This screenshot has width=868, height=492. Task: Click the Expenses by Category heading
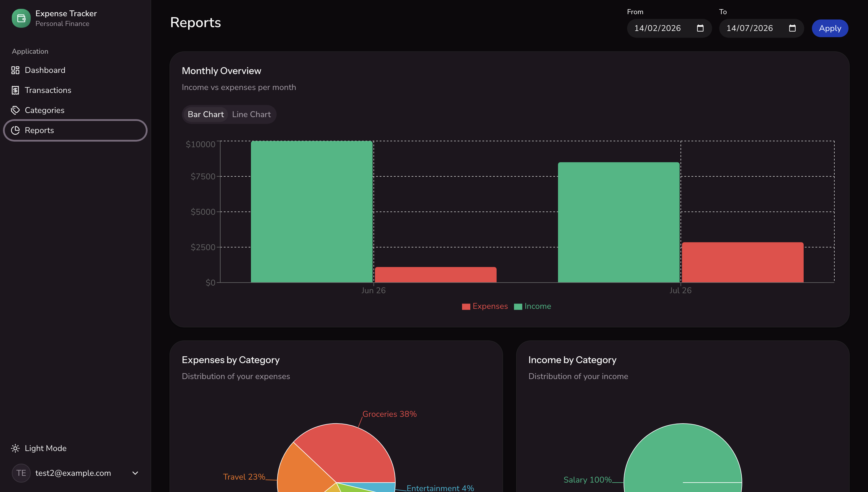231,360
